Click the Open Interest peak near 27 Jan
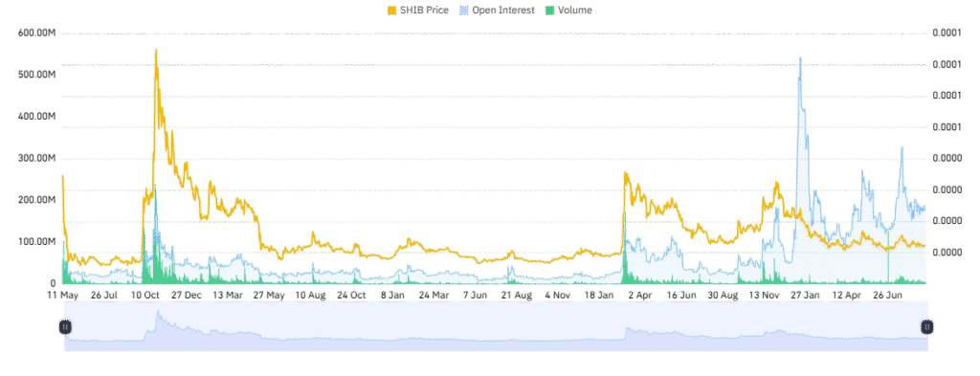Viewport: 980px width, 376px height. pos(800,58)
